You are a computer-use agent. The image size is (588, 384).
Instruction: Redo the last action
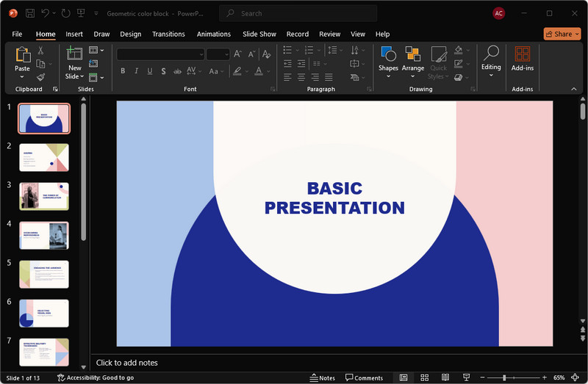click(x=65, y=13)
